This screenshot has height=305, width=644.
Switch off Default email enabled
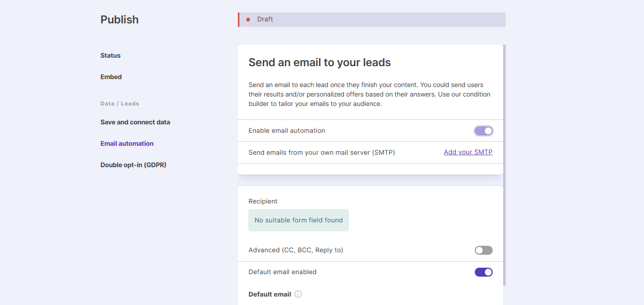483,272
